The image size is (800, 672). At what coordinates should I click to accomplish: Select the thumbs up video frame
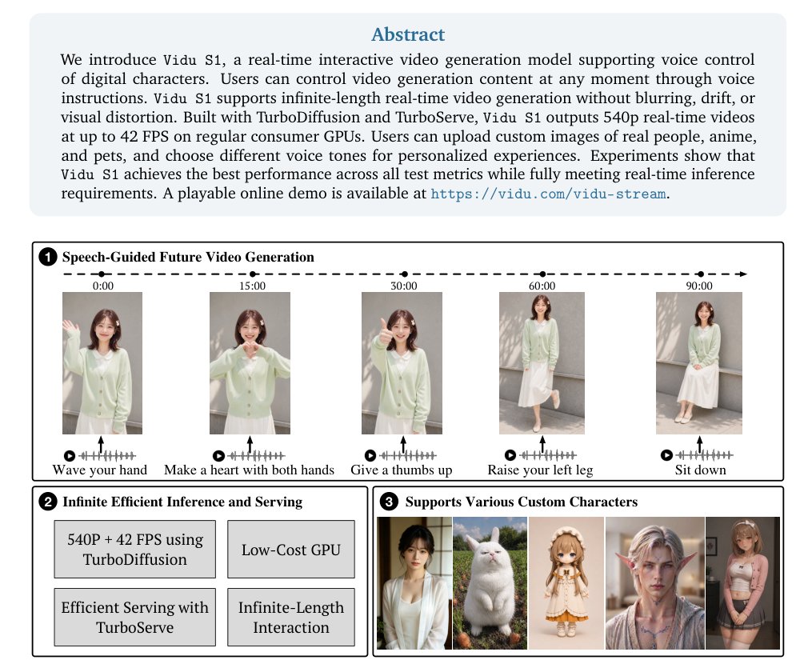[x=402, y=362]
